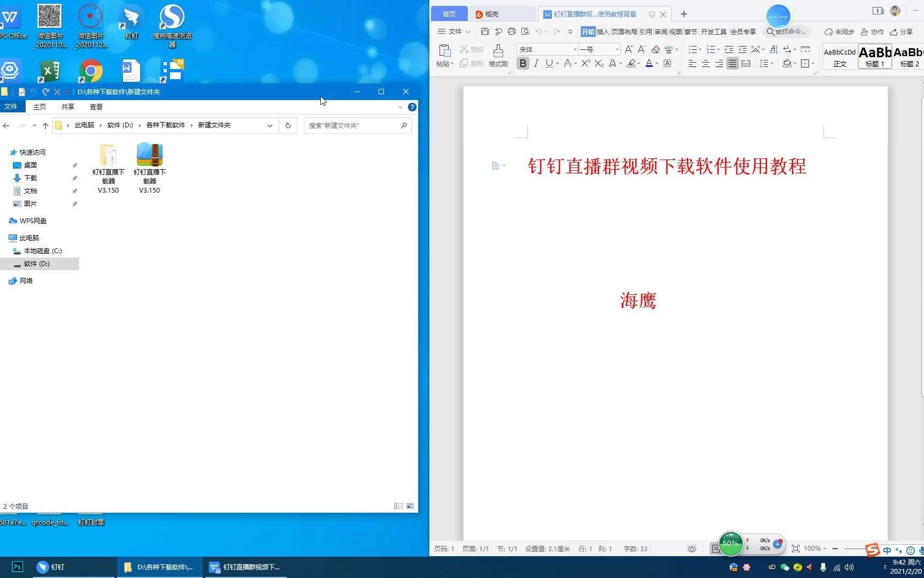The width and height of the screenshot is (924, 578).
Task: Toggle strikethrough font formatting
Action: (x=567, y=64)
